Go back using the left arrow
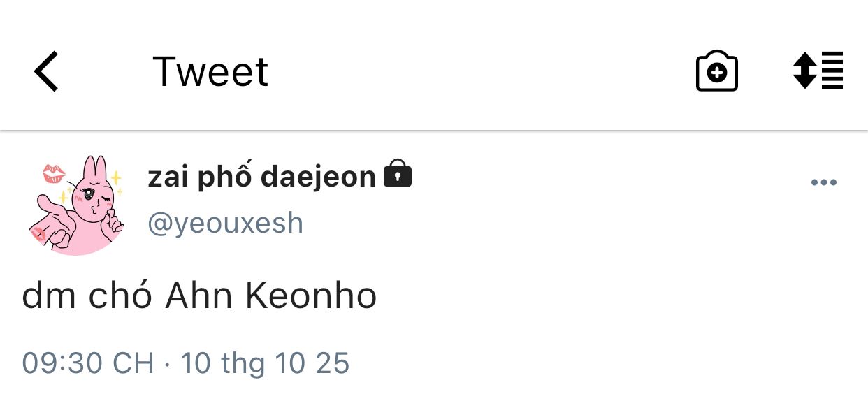This screenshot has height=401, width=868. point(46,72)
